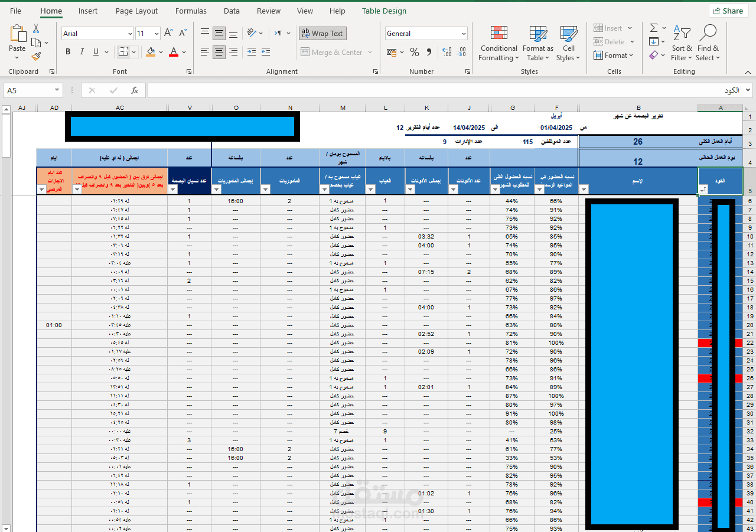Open Arial font name dropdown

tap(129, 34)
